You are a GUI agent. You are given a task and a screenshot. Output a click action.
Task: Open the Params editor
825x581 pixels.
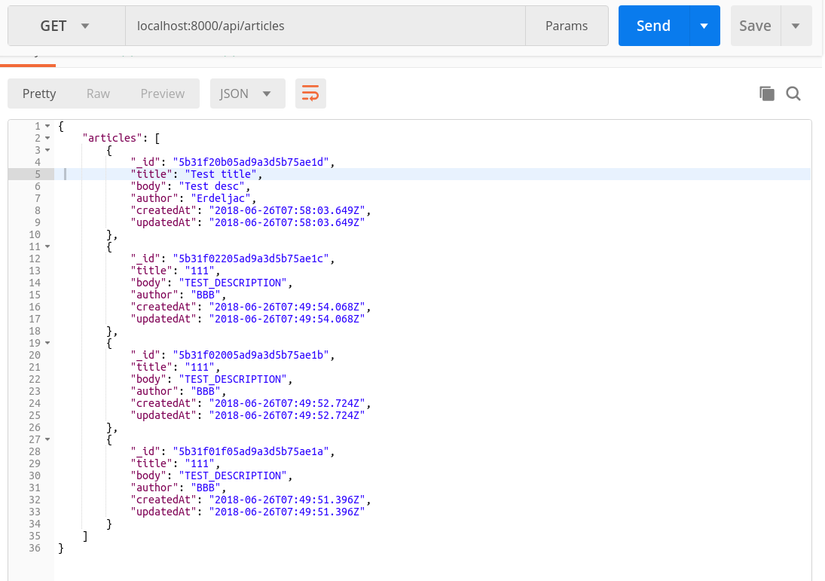[x=566, y=26]
